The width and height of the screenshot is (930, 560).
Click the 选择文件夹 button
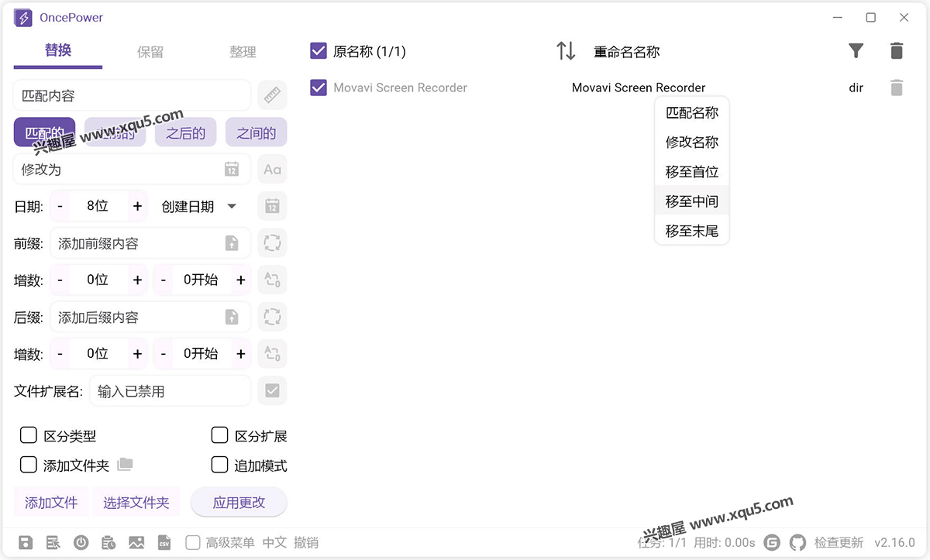tap(136, 502)
